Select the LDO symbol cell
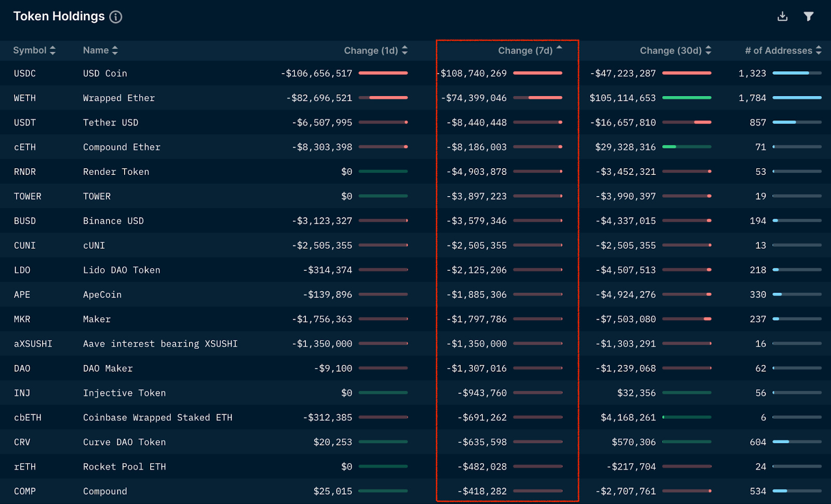The width and height of the screenshot is (831, 504). 22,270
